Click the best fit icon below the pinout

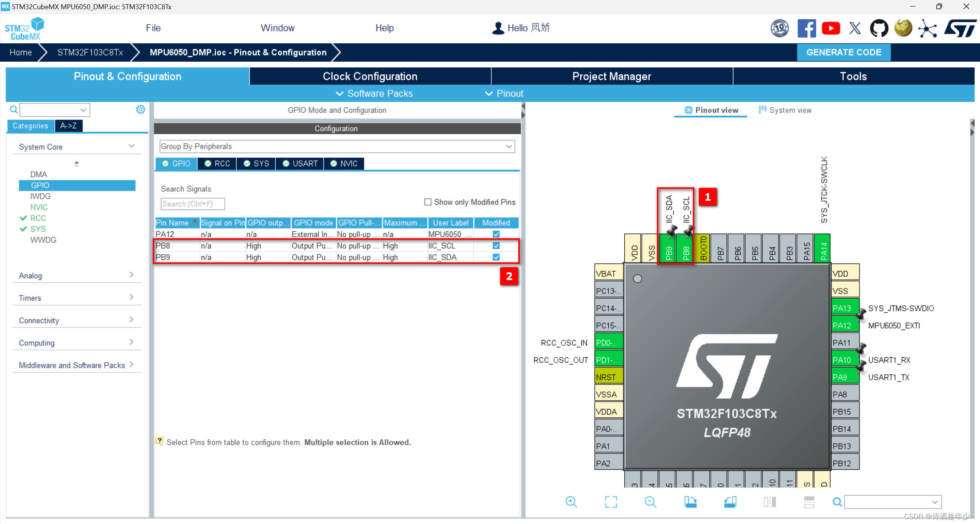click(611, 502)
